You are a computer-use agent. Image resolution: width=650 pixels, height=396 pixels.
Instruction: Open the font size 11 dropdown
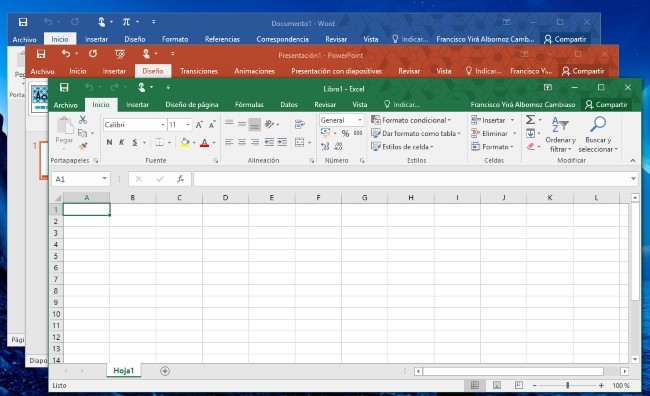(x=188, y=125)
